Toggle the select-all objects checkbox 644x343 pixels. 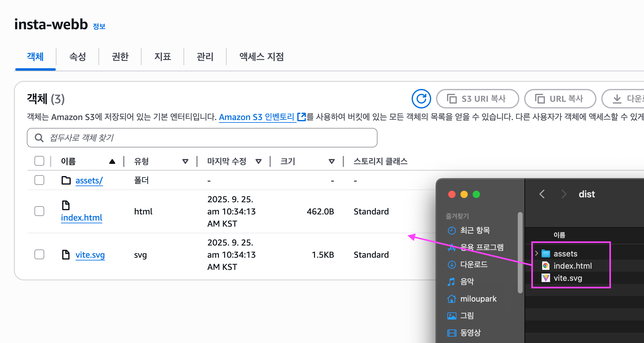(x=39, y=161)
